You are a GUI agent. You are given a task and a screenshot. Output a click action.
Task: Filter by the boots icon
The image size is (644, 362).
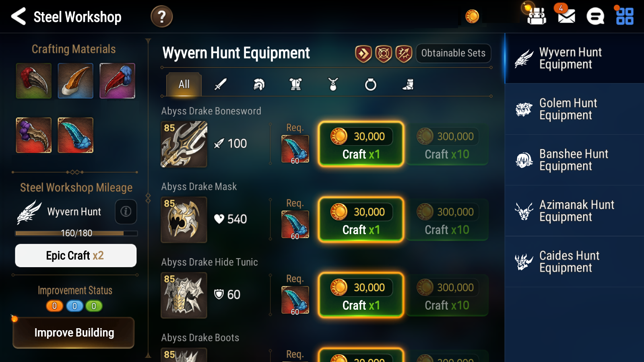[x=408, y=84]
